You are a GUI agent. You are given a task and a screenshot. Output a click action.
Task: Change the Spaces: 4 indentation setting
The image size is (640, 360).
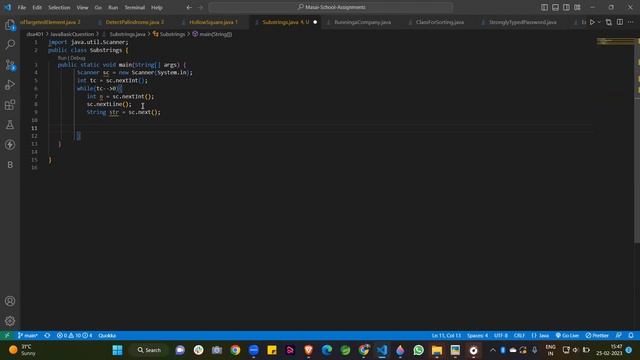[x=477, y=335]
